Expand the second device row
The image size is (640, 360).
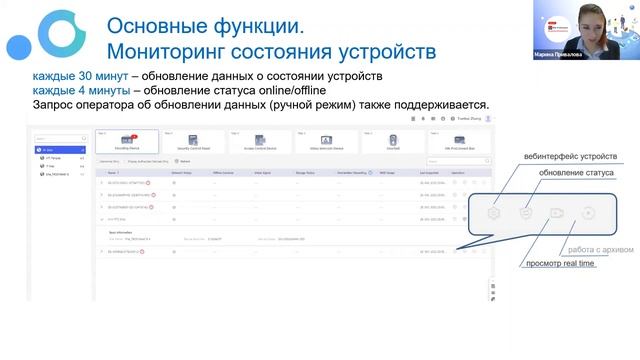[102, 195]
